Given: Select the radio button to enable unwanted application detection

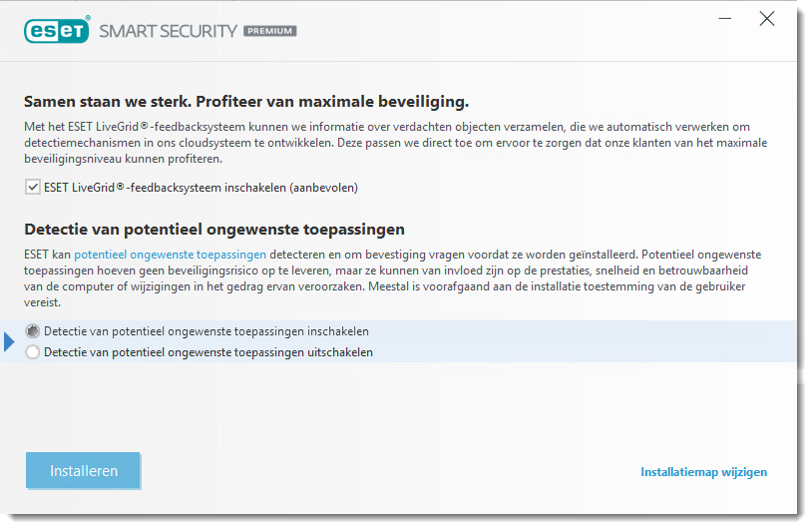Looking at the screenshot, I should [x=33, y=331].
